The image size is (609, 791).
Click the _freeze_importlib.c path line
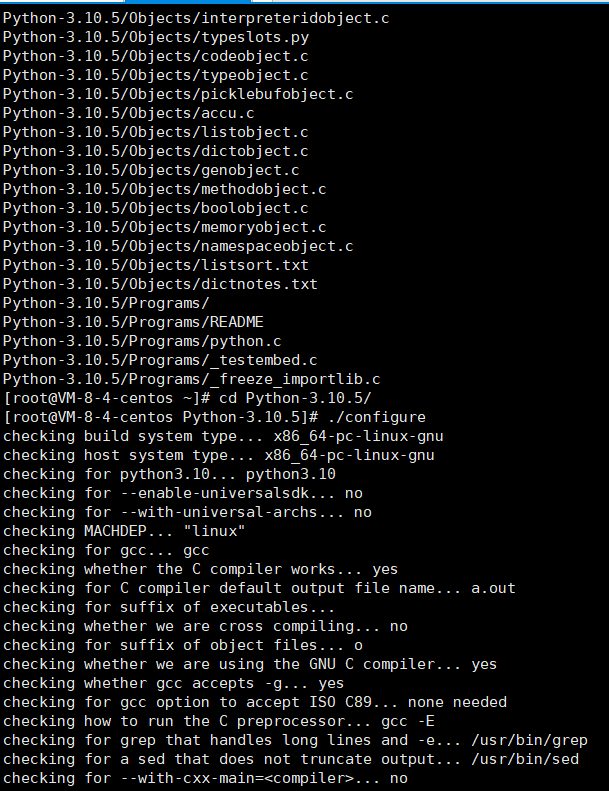(191, 379)
